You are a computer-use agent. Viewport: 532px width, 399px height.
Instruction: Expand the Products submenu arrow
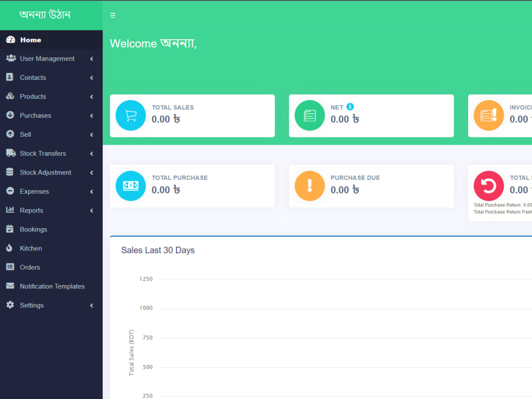click(92, 97)
